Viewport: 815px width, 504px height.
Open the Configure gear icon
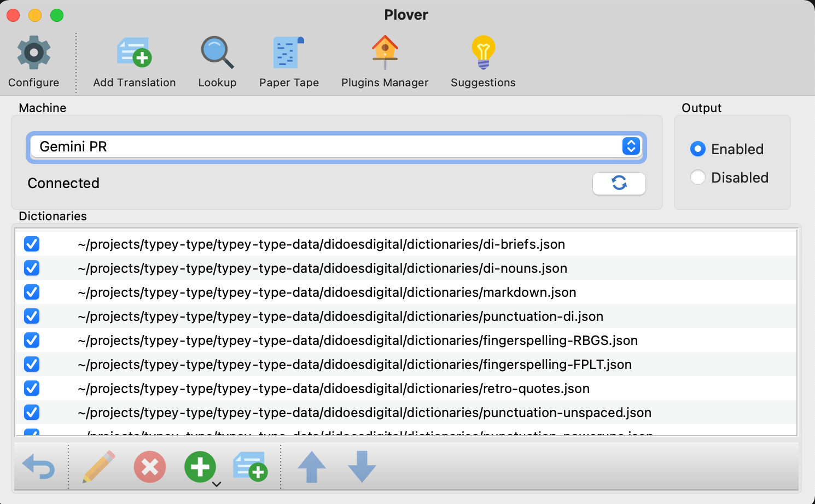[34, 53]
